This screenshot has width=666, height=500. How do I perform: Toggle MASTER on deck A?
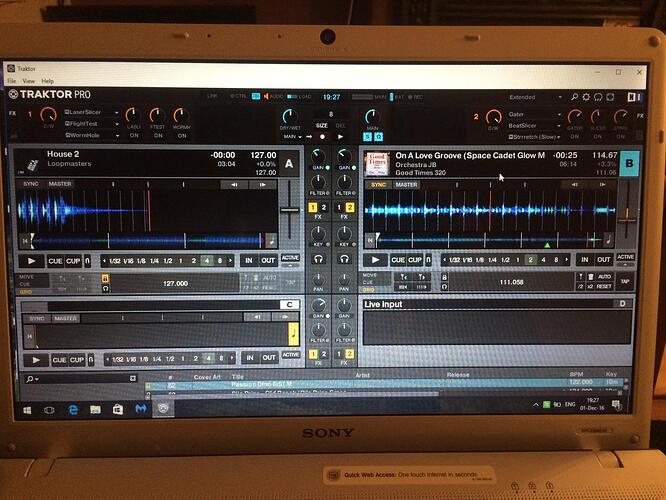point(60,184)
